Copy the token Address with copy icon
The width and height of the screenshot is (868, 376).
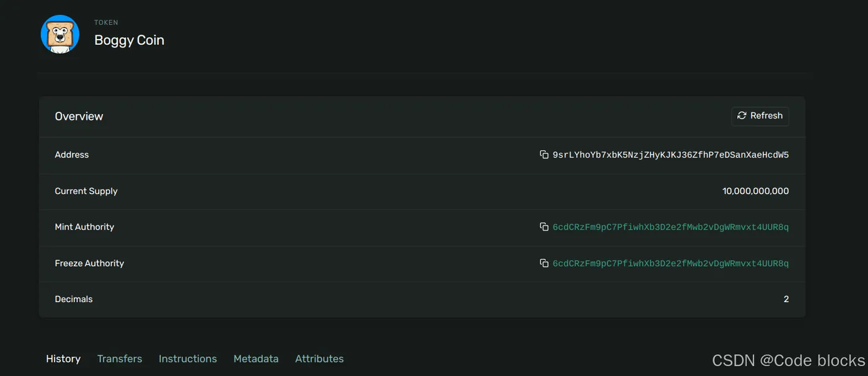coord(544,154)
